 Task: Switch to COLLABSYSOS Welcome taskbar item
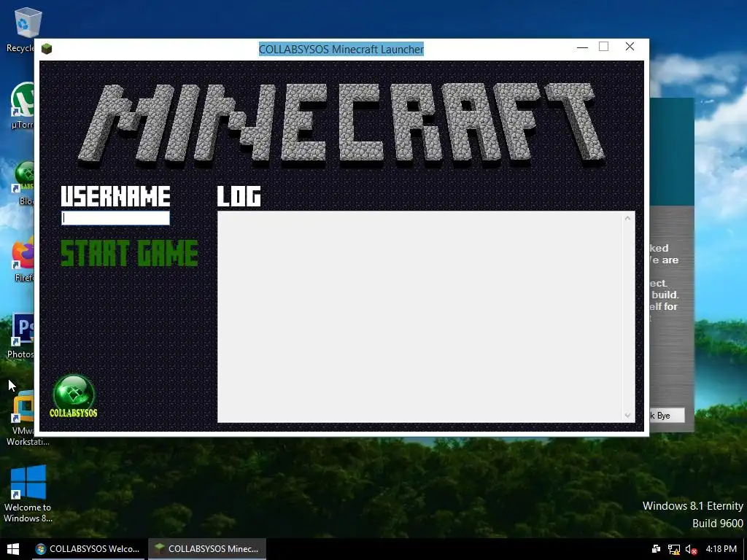88,549
